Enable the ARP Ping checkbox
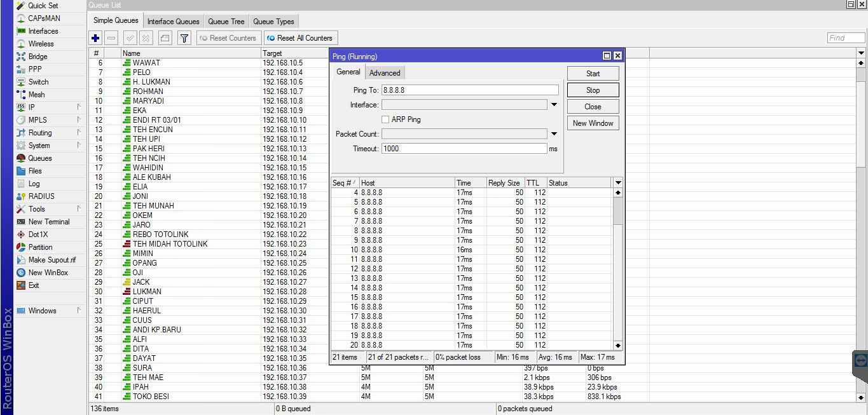This screenshot has width=868, height=415. pyautogui.click(x=385, y=119)
